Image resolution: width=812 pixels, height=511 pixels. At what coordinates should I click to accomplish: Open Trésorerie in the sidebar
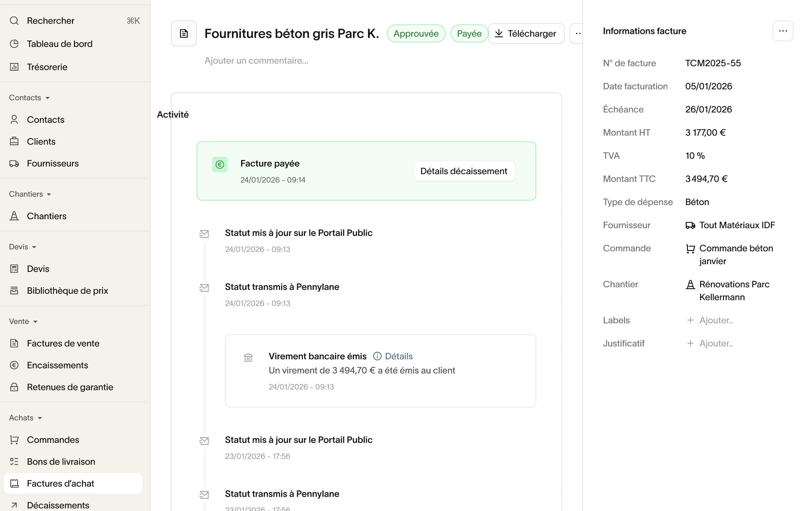click(47, 67)
